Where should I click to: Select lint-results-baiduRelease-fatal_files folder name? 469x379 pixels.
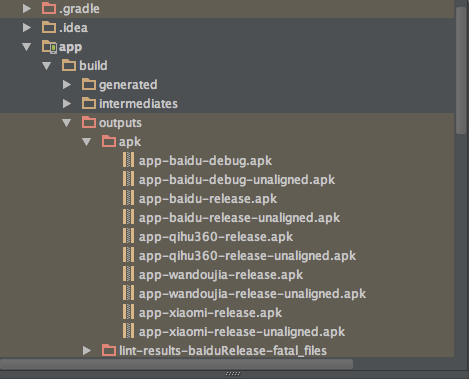(223, 351)
